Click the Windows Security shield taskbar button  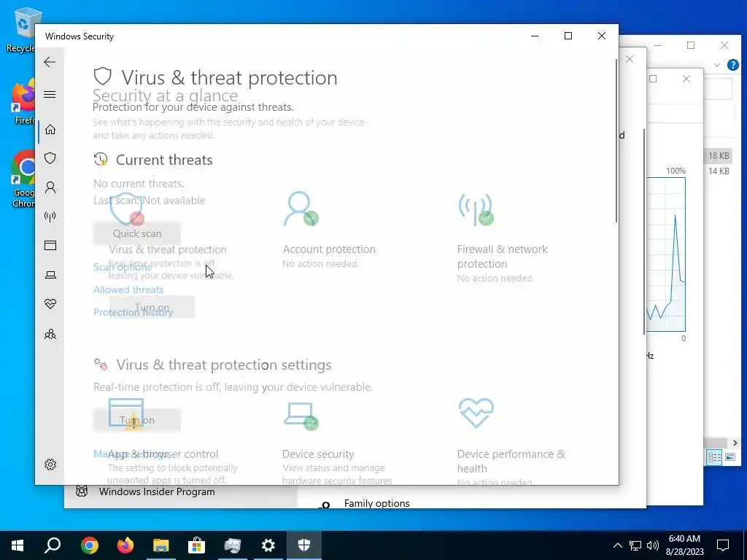pos(304,545)
